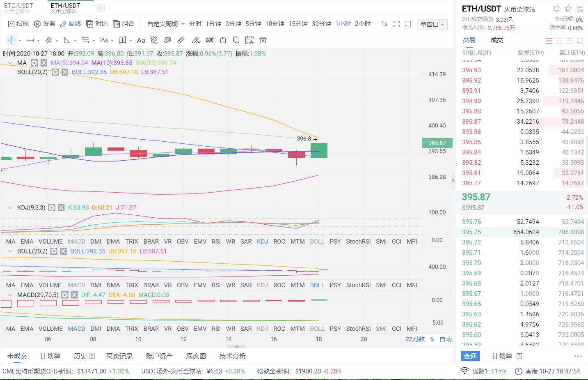Image resolution: width=588 pixels, height=380 pixels.
Task: Select the crosshair cursor tool
Action: [11, 40]
